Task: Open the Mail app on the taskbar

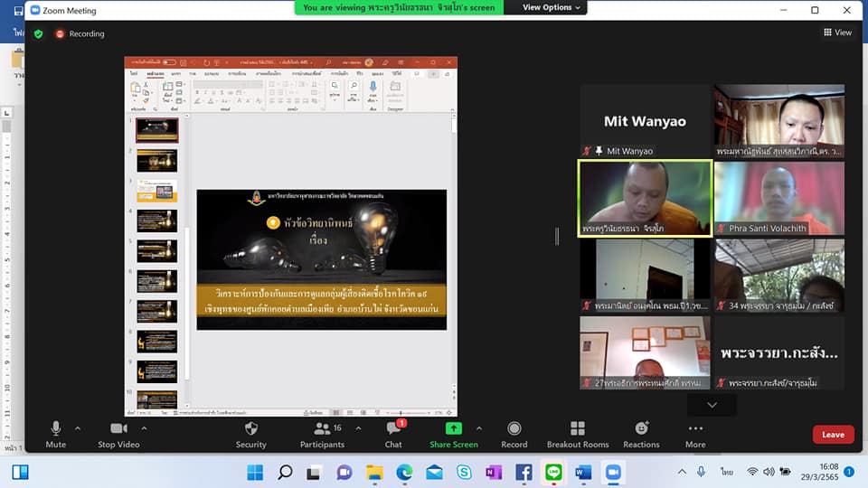Action: pyautogui.click(x=435, y=472)
